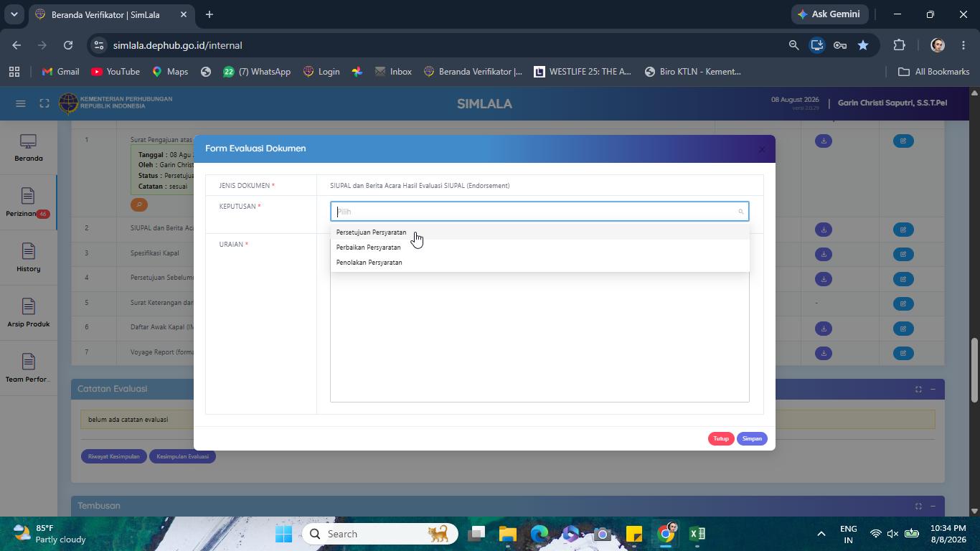980x551 pixels.
Task: Open Perizinan sidebar menu
Action: [x=27, y=203]
